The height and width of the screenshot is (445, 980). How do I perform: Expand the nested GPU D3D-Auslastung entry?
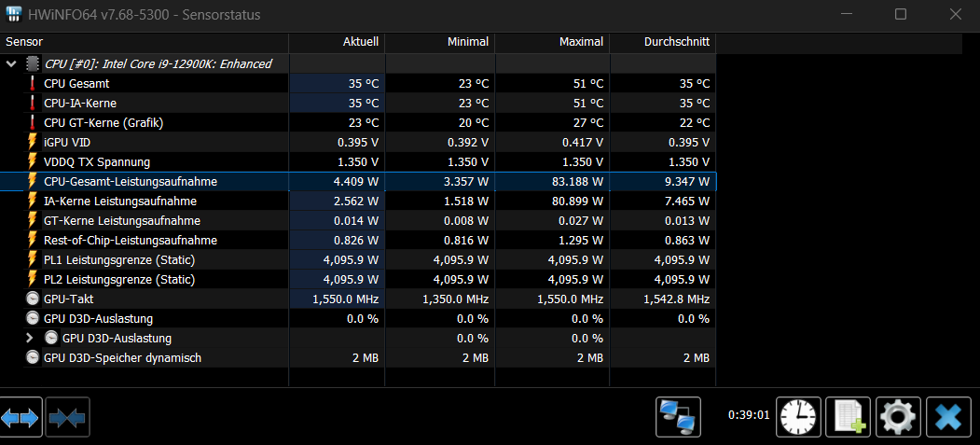[30, 338]
